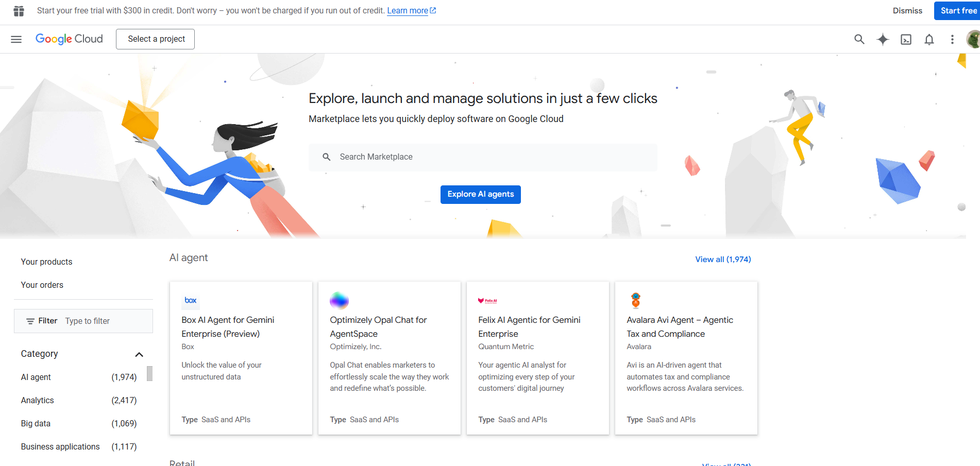Open the search magnifier icon in the header
980x466 pixels.
[x=859, y=39]
